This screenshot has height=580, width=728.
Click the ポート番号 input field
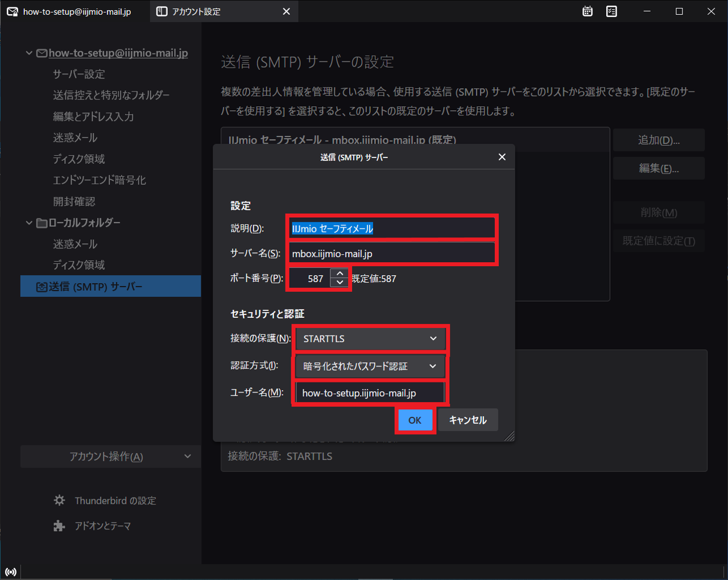310,279
